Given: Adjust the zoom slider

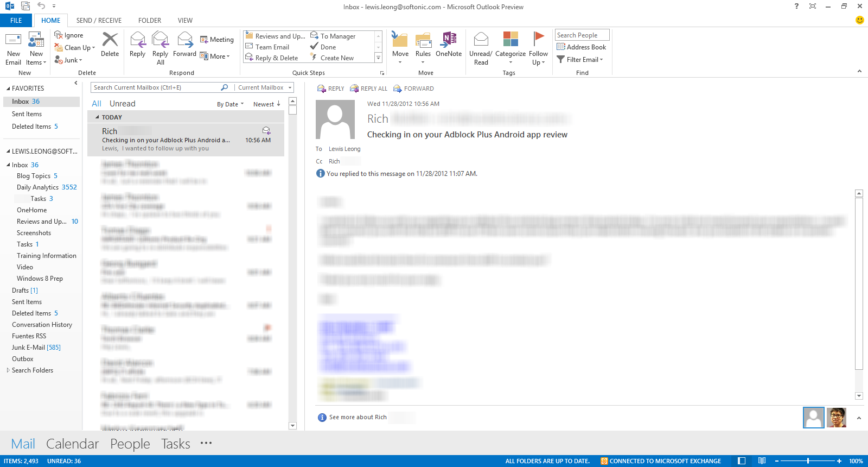Looking at the screenshot, I should pyautogui.click(x=808, y=461).
